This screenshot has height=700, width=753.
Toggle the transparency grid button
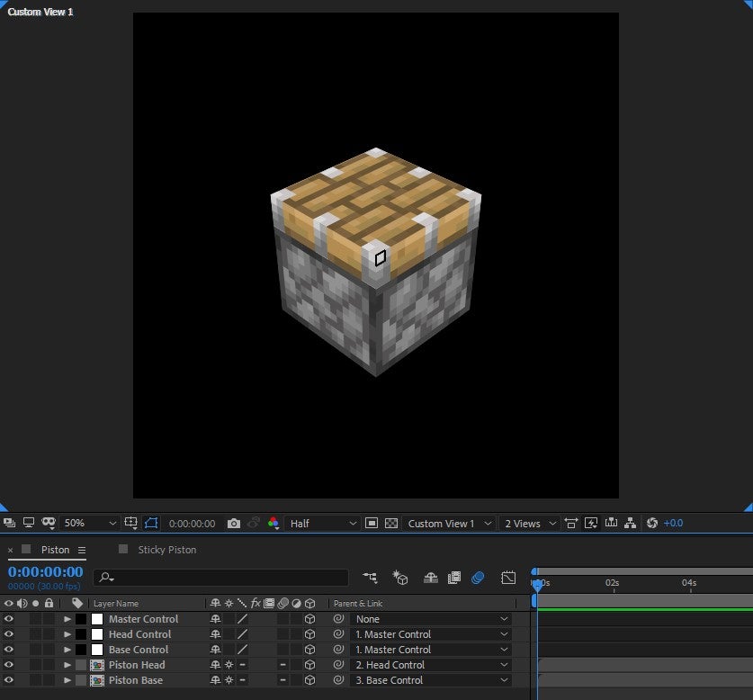click(x=391, y=524)
